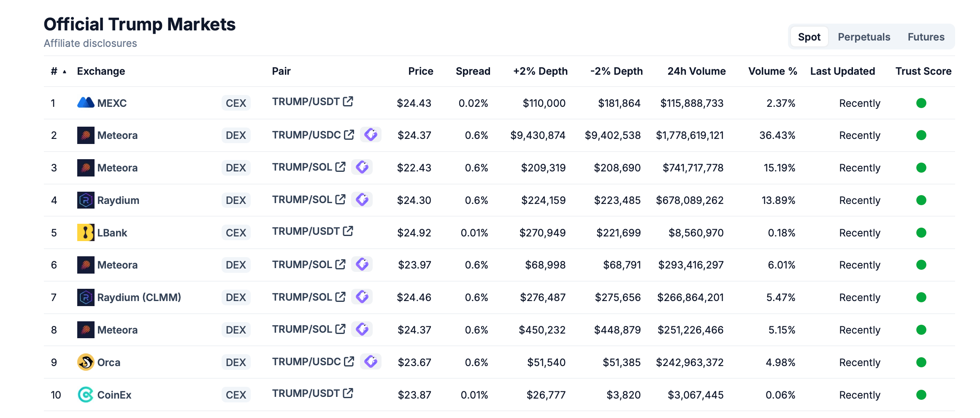Click GeckoTerminal icon in row 6 Meteora
The height and width of the screenshot is (418, 980).
tap(362, 264)
